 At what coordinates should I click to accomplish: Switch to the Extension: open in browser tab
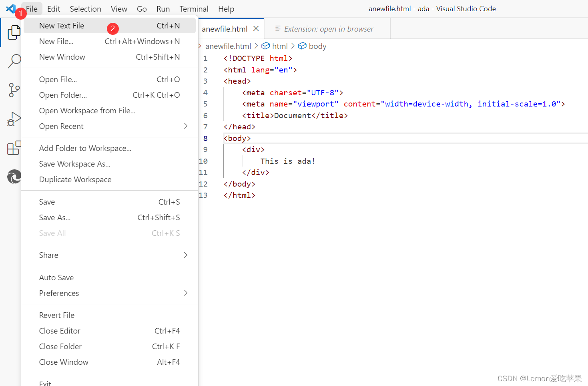point(329,28)
